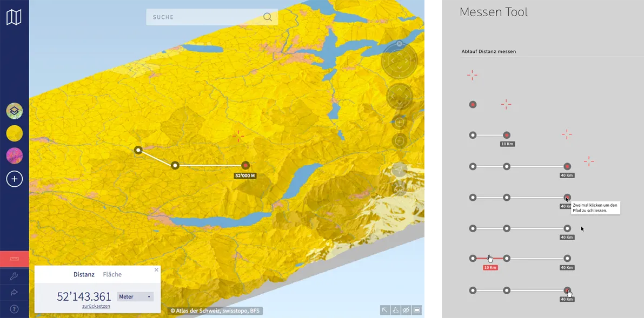Click the plus icon to add a layer

coord(15,179)
